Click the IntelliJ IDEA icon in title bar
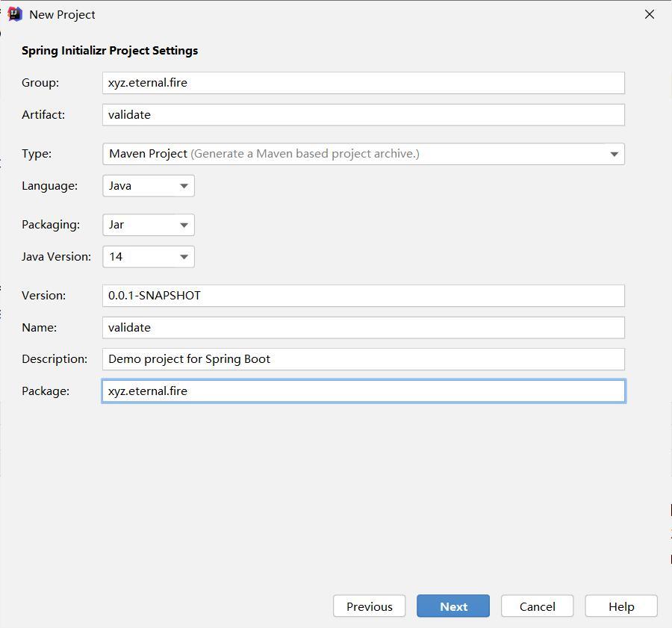 pyautogui.click(x=15, y=14)
